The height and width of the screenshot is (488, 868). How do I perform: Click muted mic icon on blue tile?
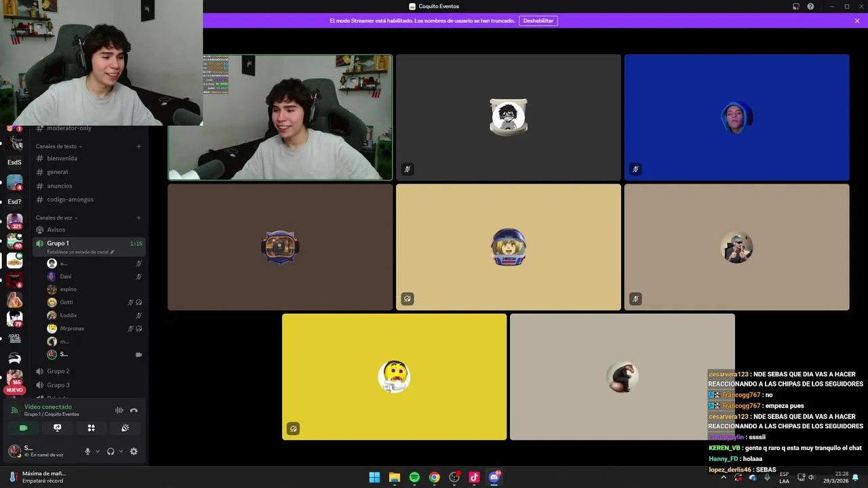click(x=635, y=169)
